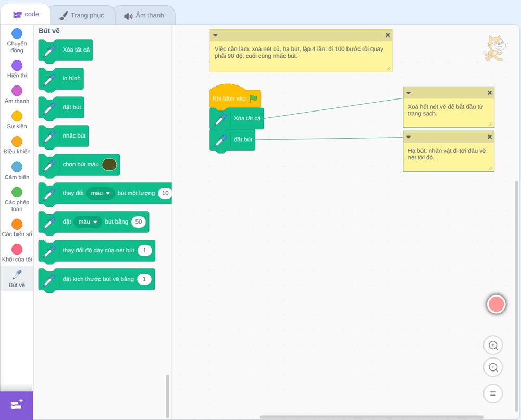The width and height of the screenshot is (521, 420).
Task: Pick the pen color swatch in 'chọn bút màu'
Action: (x=109, y=165)
